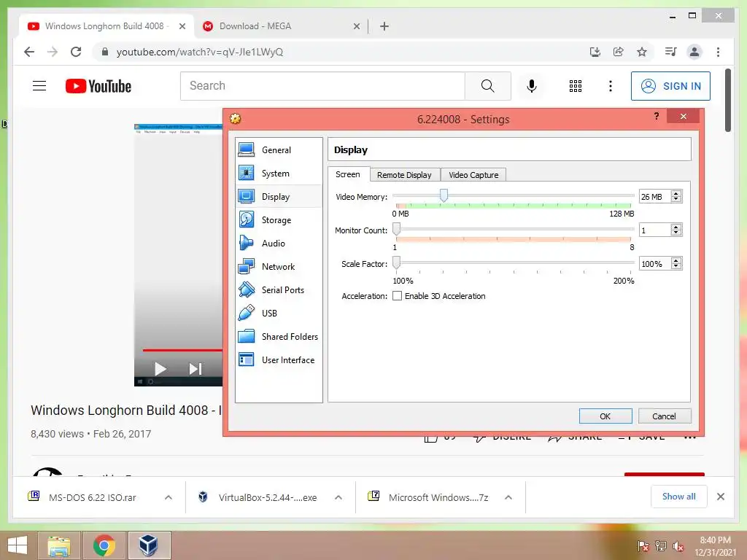Open Chrome profile avatar icon
This screenshot has width=747, height=560.
(694, 52)
